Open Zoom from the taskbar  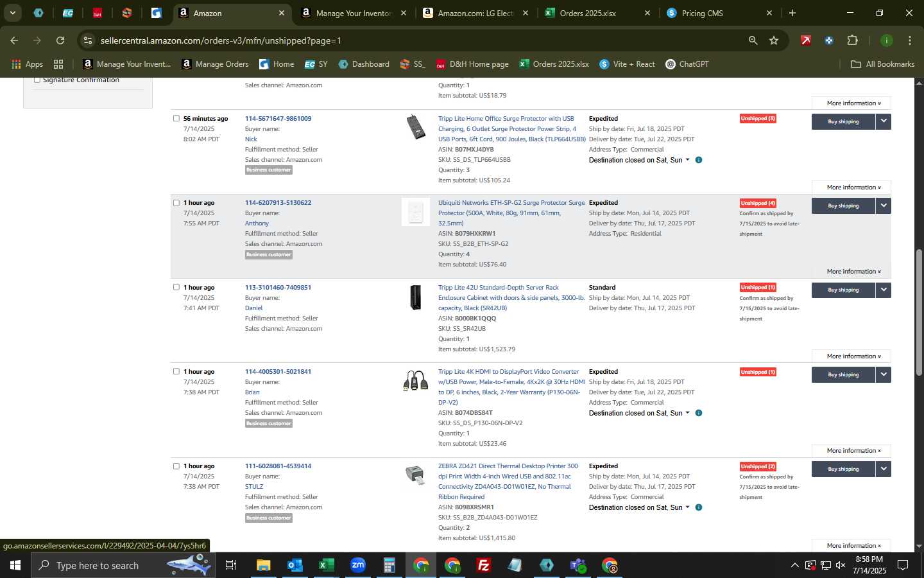click(357, 565)
